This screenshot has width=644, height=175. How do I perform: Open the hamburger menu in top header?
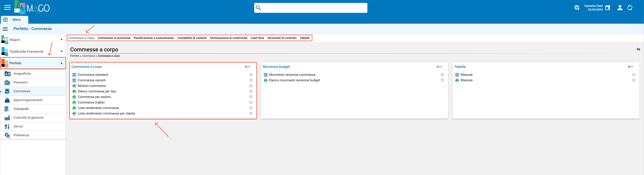[x=8, y=8]
